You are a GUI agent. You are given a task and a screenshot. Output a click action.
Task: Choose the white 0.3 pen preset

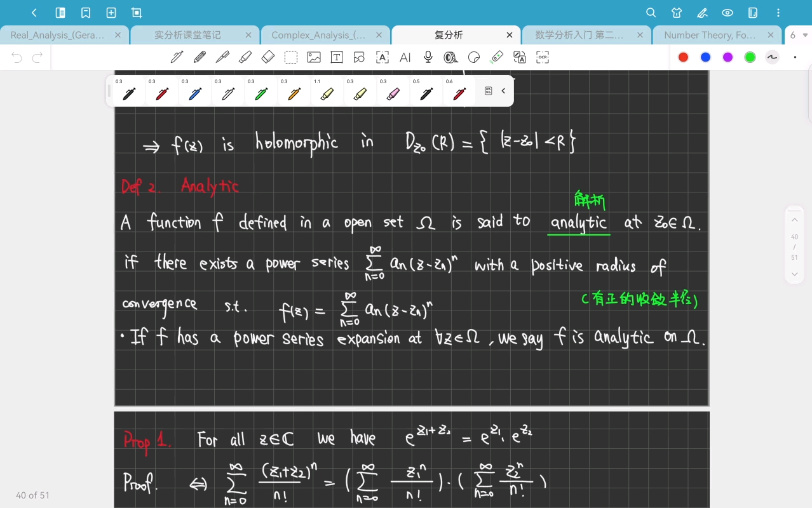(228, 91)
